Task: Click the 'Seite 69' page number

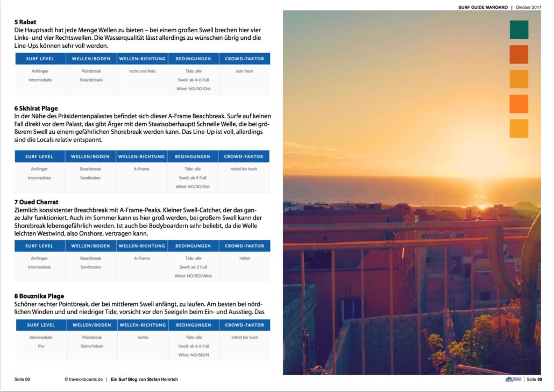Action: point(534,379)
